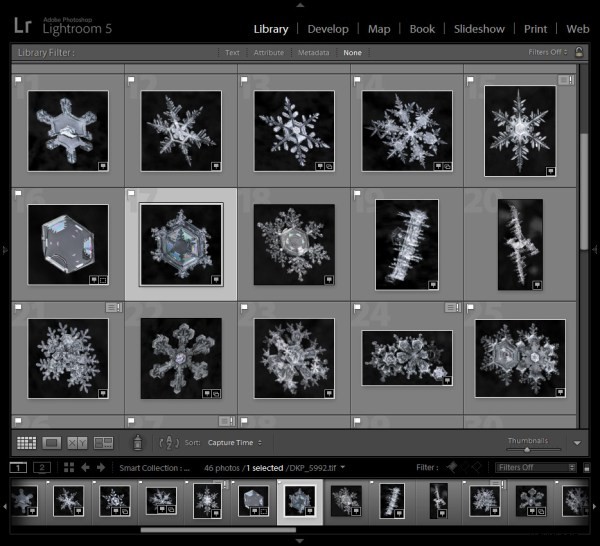600x546 pixels.
Task: Go forward using the filmstrip right arrow button
Action: (x=101, y=468)
